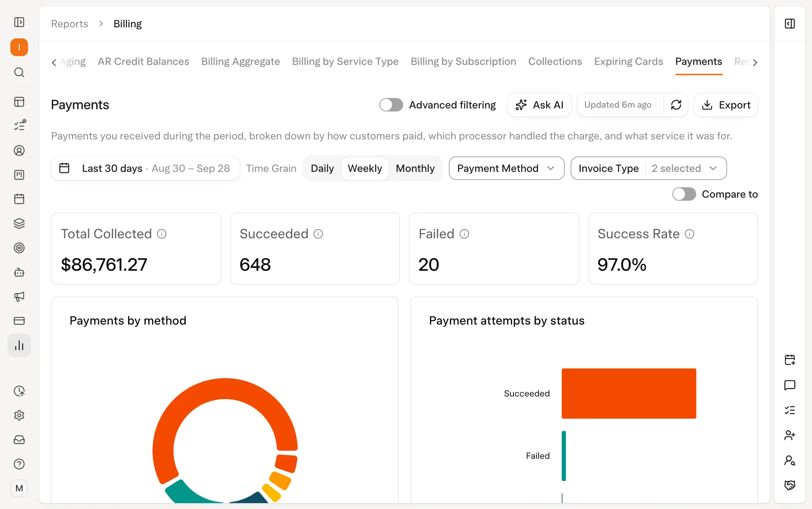Switch to Billing by Subscription tab
The width and height of the screenshot is (812, 509).
click(x=463, y=62)
